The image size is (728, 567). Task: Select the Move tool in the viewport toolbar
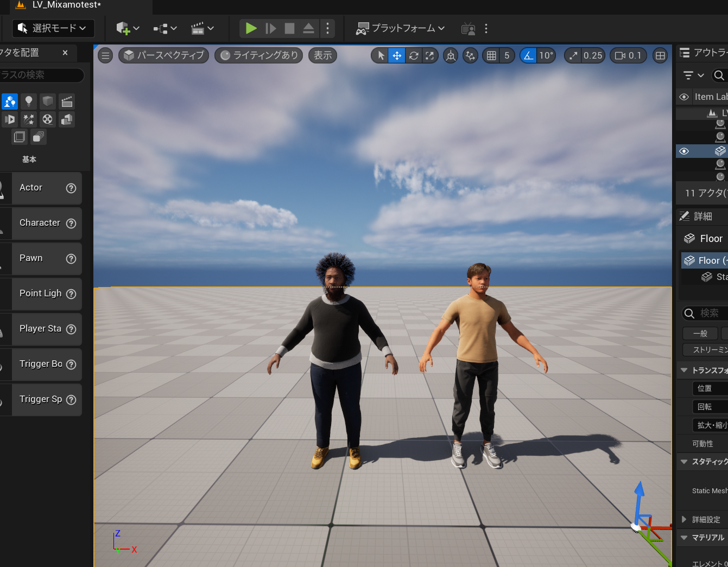pos(396,55)
